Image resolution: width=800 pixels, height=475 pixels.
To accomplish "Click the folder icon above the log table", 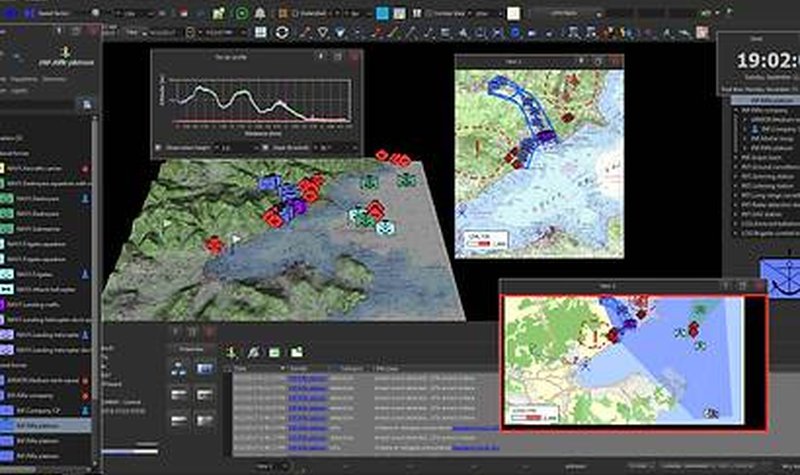I will (x=296, y=352).
